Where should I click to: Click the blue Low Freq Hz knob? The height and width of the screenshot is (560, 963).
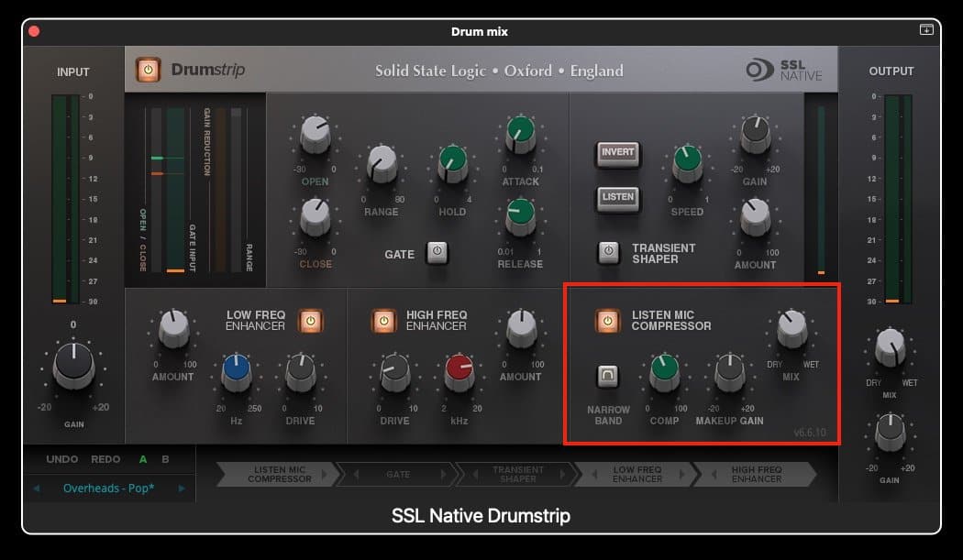click(237, 373)
